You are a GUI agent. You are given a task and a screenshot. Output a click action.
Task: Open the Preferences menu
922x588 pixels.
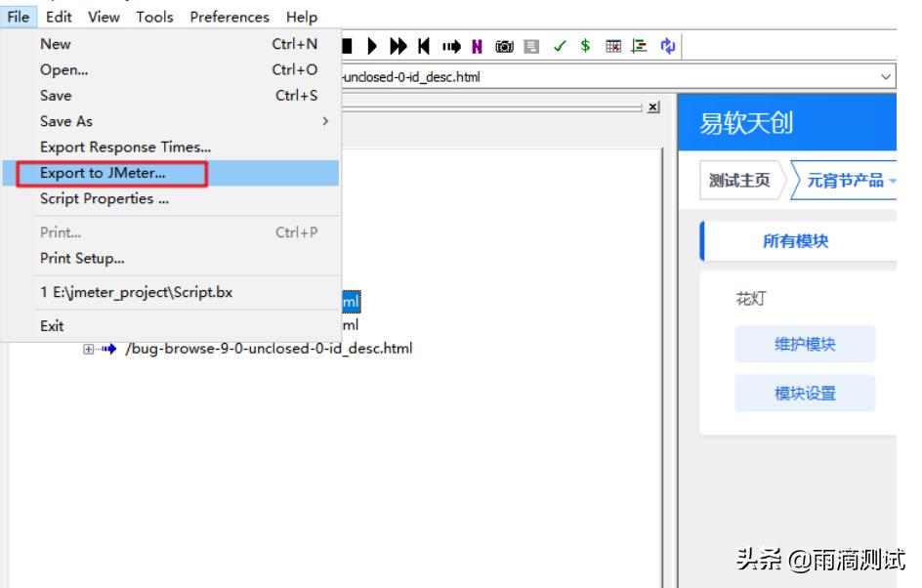tap(230, 17)
